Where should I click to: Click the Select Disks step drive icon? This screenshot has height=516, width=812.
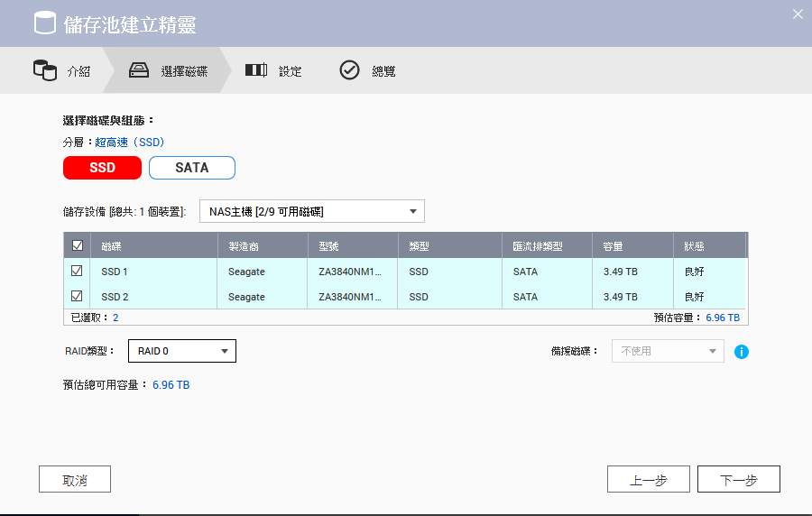[x=139, y=70]
